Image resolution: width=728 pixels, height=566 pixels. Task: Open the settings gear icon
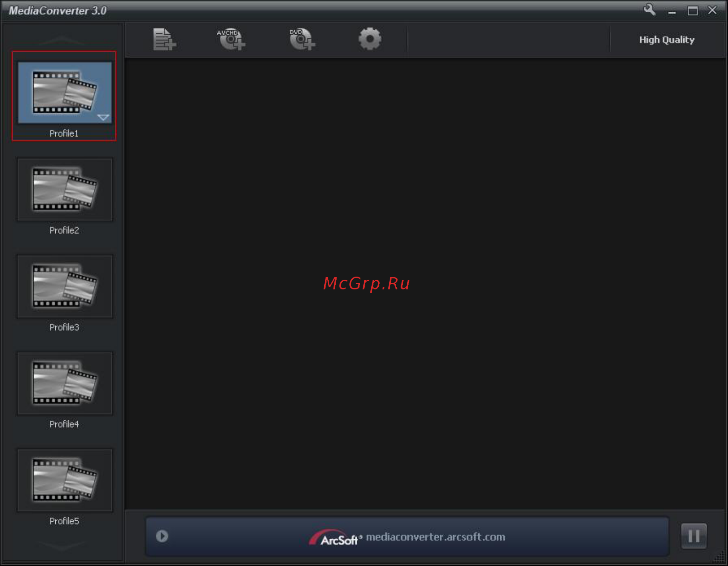pyautogui.click(x=370, y=39)
